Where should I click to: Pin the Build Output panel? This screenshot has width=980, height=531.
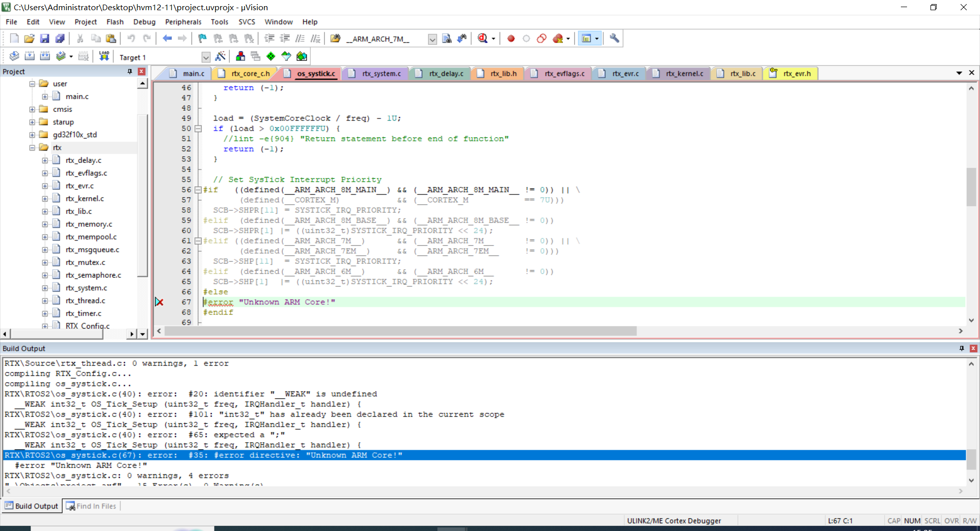click(x=962, y=348)
